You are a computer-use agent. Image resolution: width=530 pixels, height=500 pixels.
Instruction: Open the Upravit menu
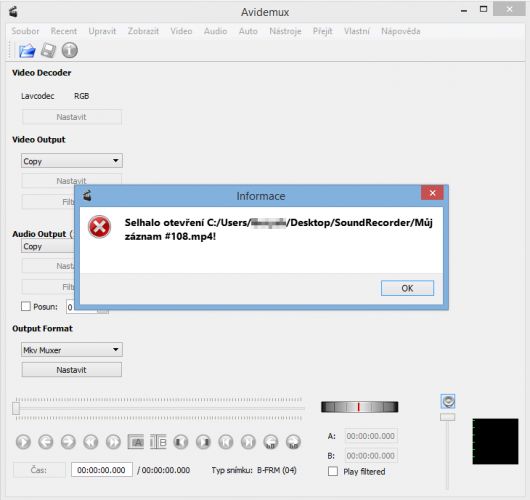coord(102,31)
